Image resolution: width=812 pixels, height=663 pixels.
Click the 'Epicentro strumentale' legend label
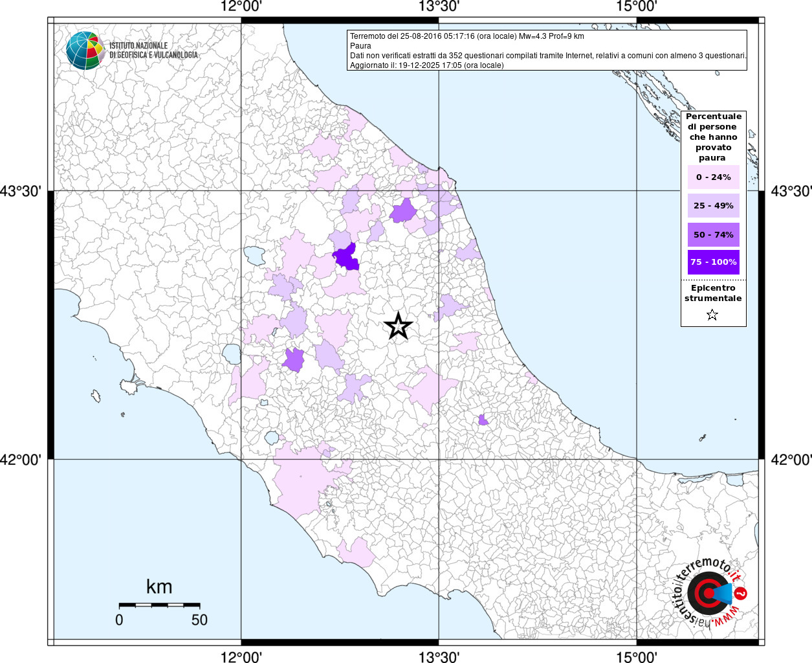click(713, 293)
